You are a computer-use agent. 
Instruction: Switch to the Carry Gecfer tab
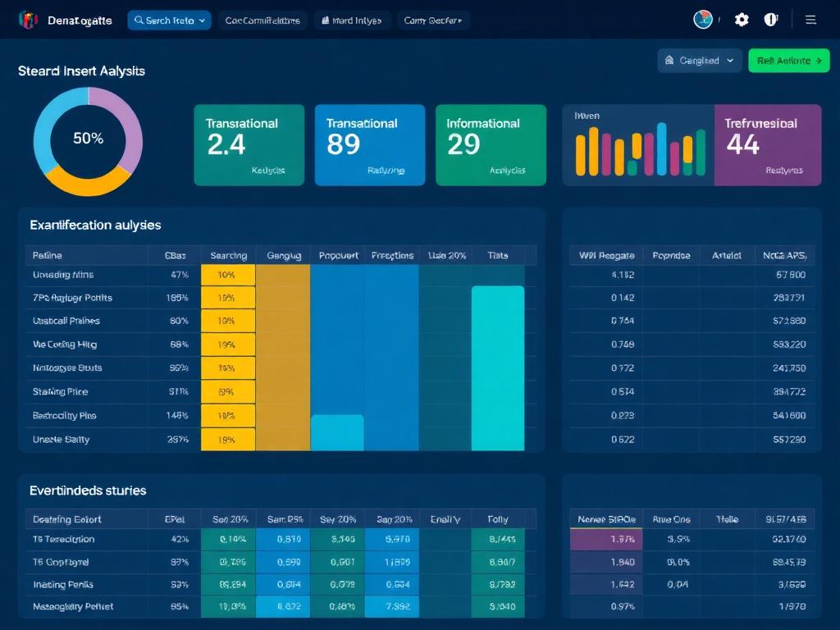coord(432,21)
